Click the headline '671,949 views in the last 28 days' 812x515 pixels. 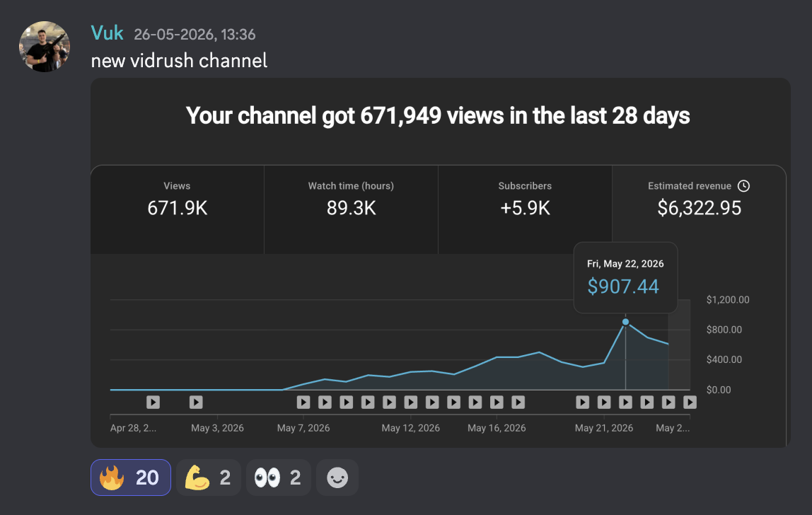pyautogui.click(x=525, y=115)
